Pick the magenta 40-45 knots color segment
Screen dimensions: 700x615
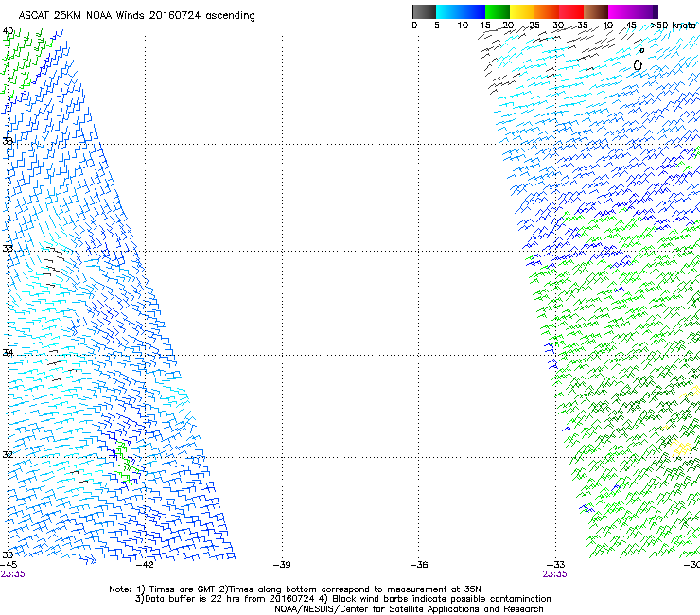(621, 11)
